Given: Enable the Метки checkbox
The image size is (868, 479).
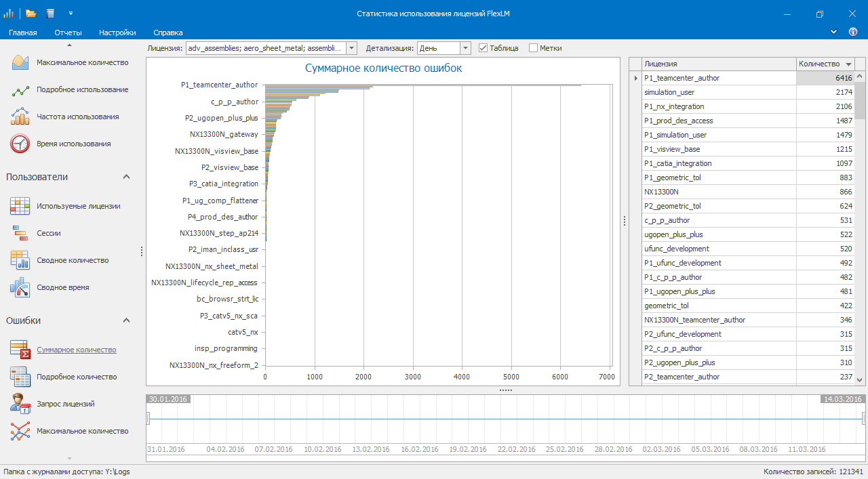Looking at the screenshot, I should point(533,48).
